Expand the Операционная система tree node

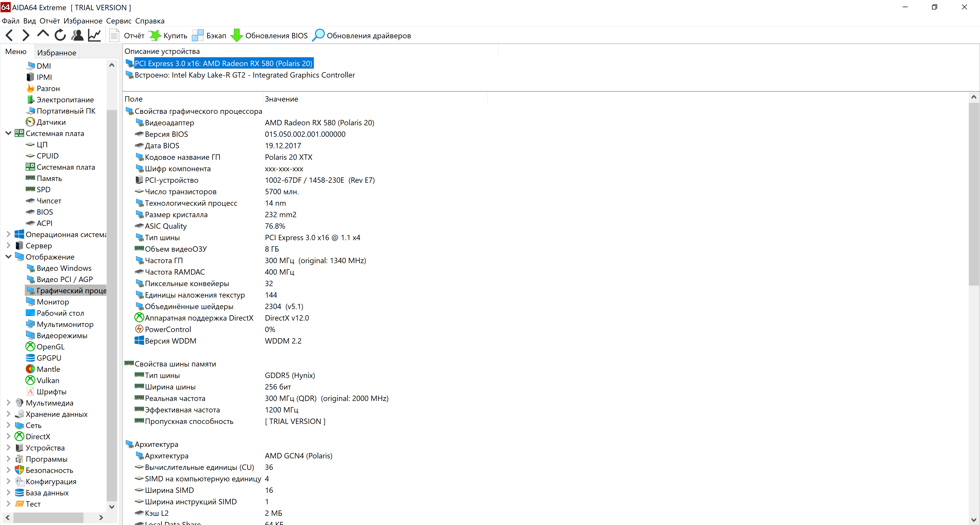click(x=8, y=234)
